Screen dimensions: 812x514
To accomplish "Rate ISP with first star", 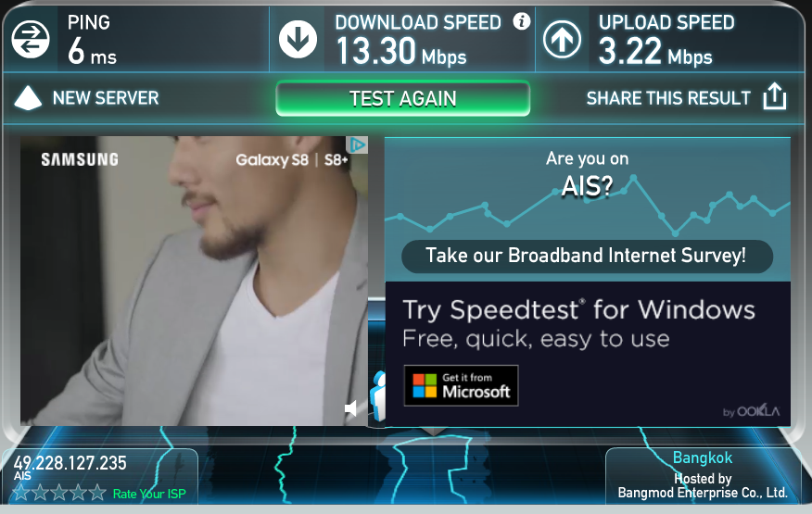I will pos(21,493).
